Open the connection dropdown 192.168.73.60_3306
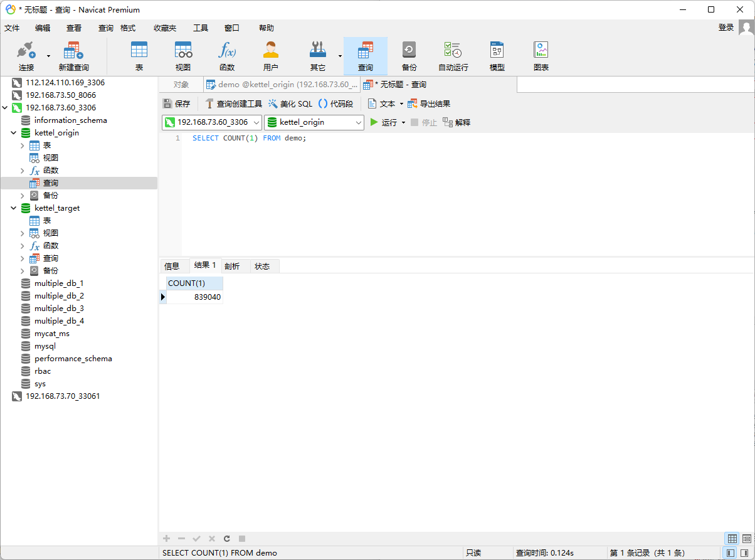Image resolution: width=755 pixels, height=560 pixels. click(212, 122)
